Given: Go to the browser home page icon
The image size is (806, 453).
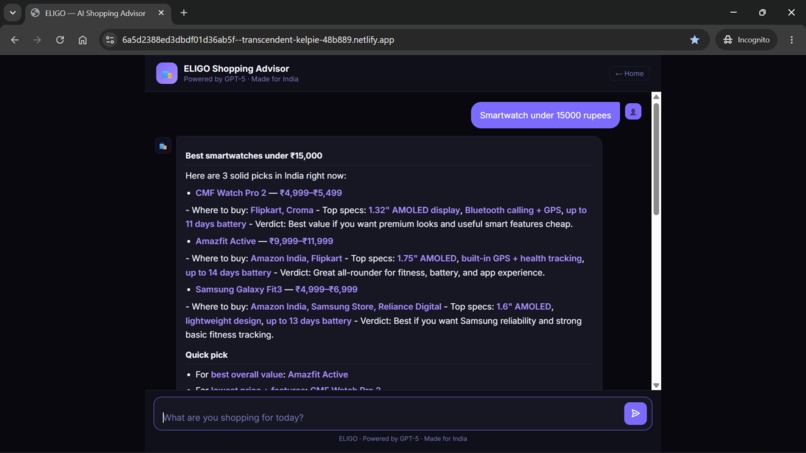Looking at the screenshot, I should [x=82, y=40].
